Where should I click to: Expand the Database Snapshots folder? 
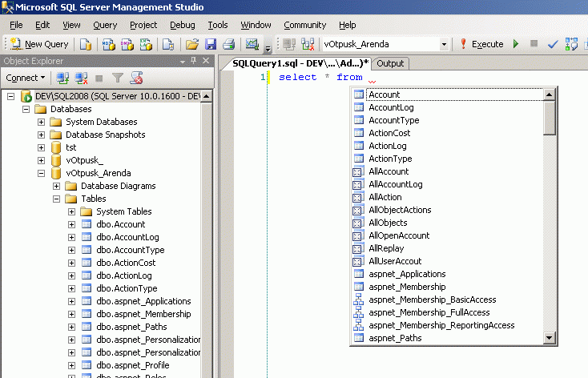click(x=41, y=135)
